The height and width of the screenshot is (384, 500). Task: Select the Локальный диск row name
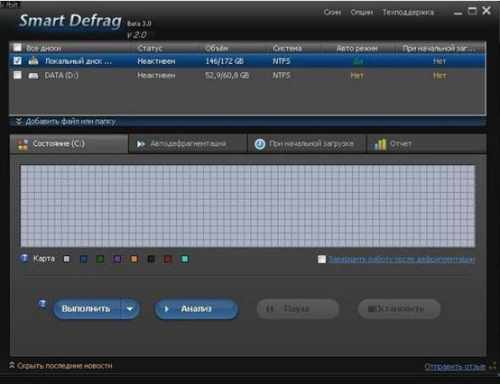click(78, 61)
